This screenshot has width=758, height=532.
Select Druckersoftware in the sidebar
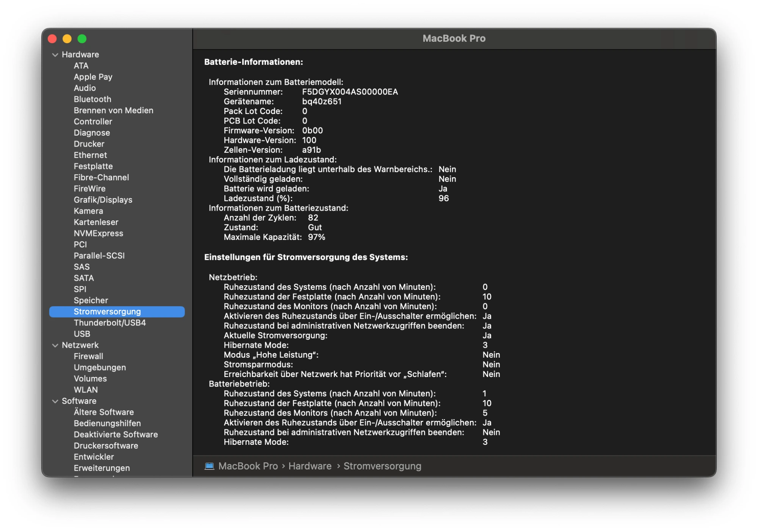pos(106,446)
